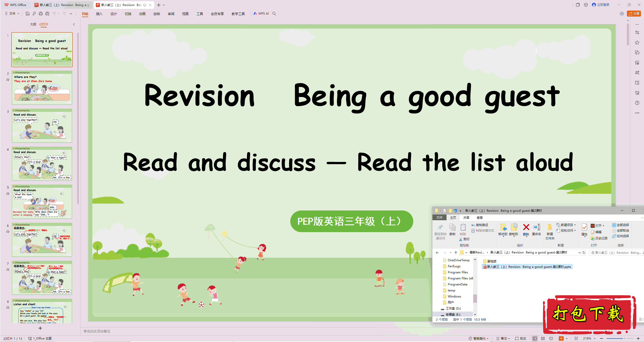Click the Redo arrow icon

[64, 14]
